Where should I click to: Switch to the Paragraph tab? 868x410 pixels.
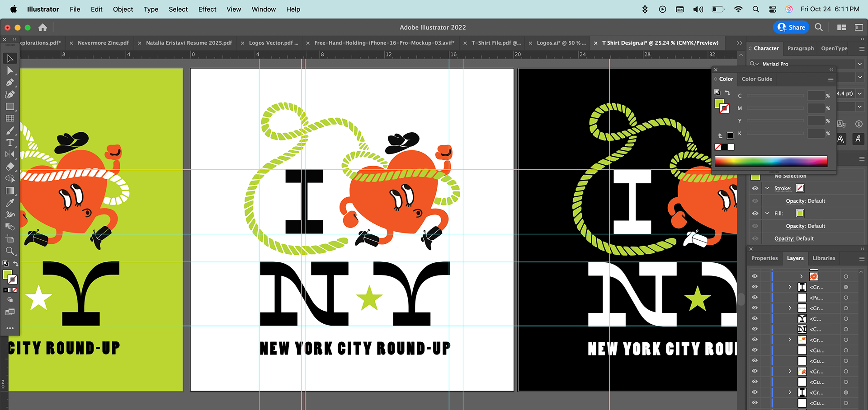800,48
